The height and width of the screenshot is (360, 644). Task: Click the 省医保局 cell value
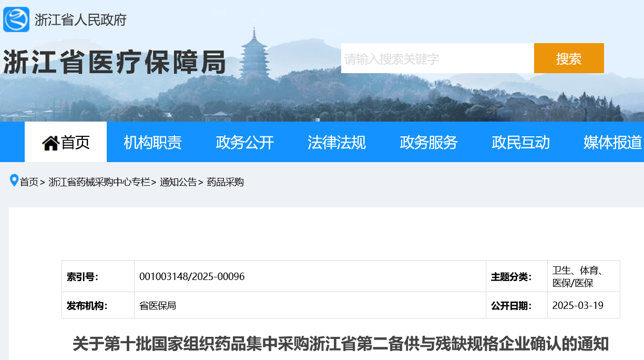pos(158,305)
